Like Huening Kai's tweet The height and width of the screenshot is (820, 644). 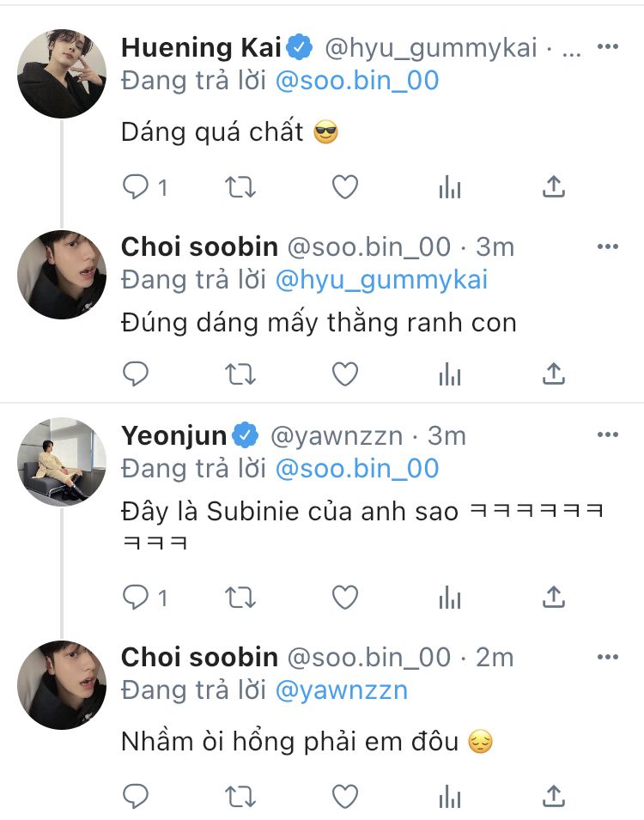344,187
